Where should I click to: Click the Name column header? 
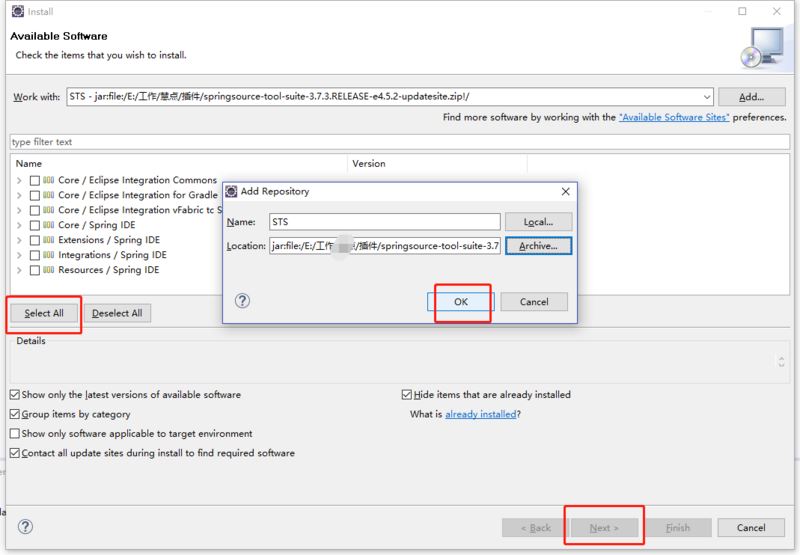click(179, 164)
